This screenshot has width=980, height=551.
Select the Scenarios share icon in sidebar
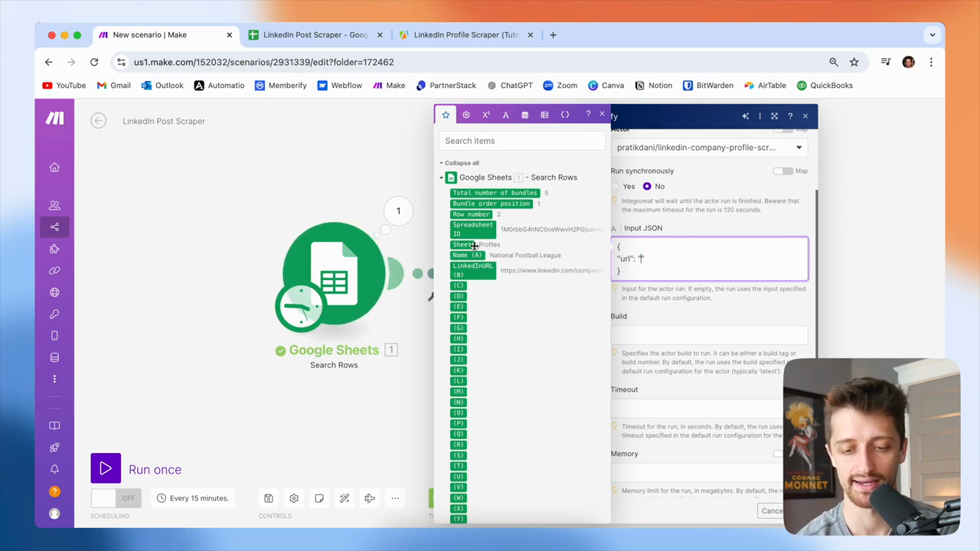[x=54, y=227]
